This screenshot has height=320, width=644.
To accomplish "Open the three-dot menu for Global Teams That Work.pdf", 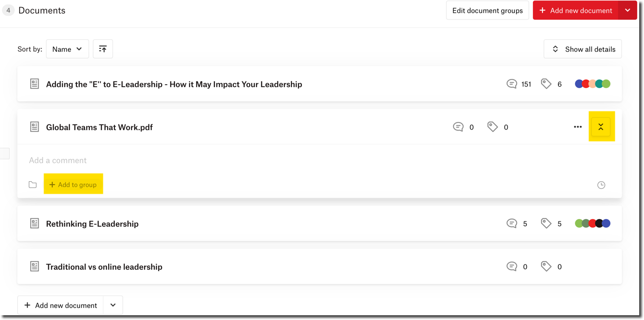I will click(x=577, y=127).
